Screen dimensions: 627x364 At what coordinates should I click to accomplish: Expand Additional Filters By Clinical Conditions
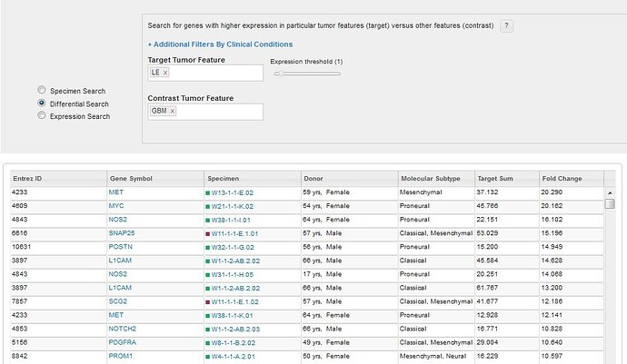click(x=220, y=44)
